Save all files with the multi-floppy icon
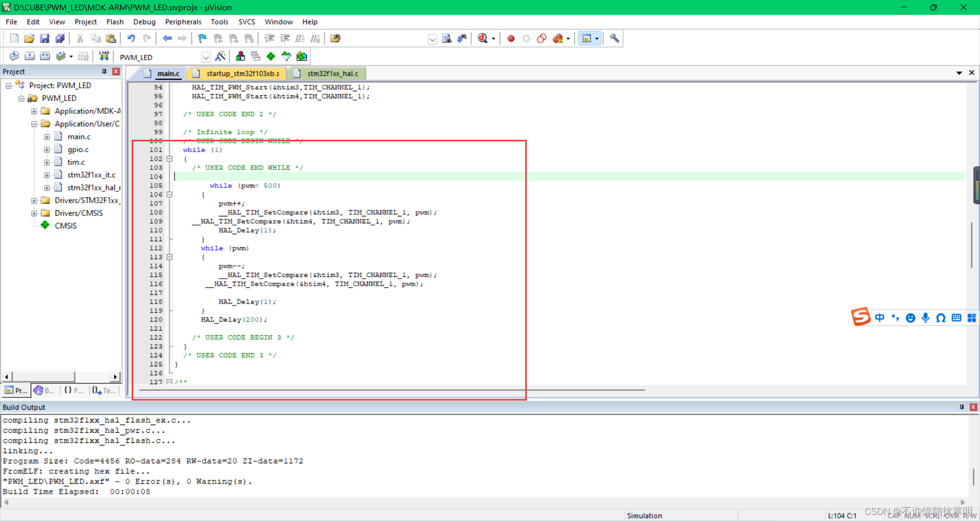Viewport: 980px width, 521px height. pyautogui.click(x=60, y=38)
